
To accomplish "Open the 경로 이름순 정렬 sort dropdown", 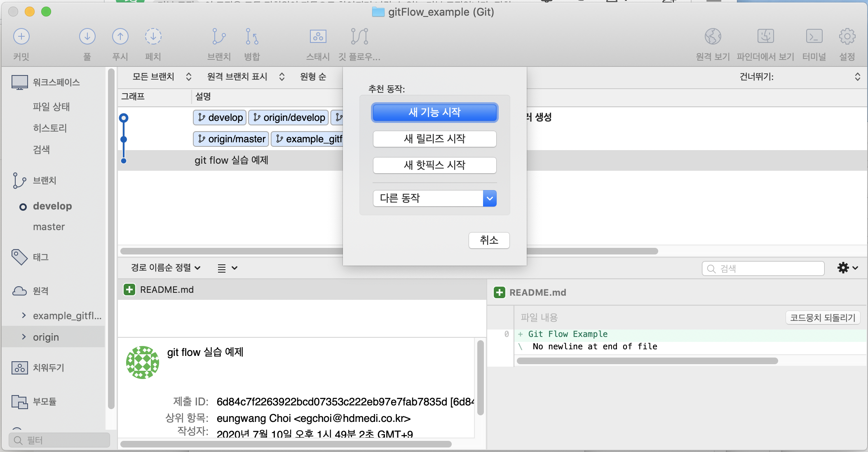I will (x=166, y=268).
